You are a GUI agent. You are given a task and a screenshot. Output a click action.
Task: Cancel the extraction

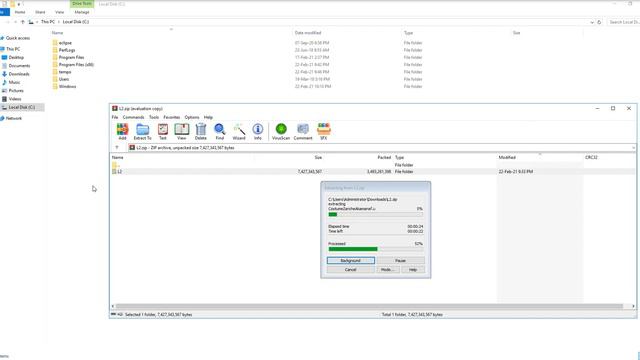click(351, 270)
